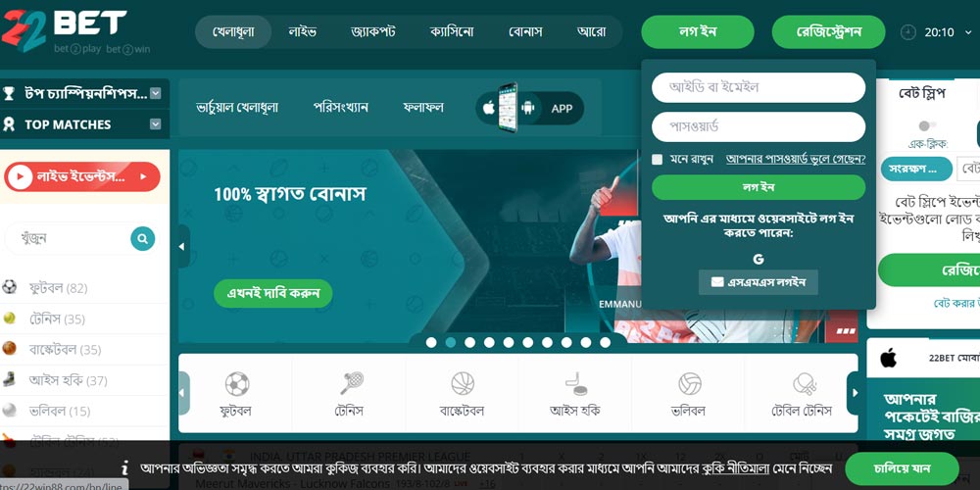Screen dimensions: 980x490
Task: Open the forgot password link
Action: click(796, 160)
